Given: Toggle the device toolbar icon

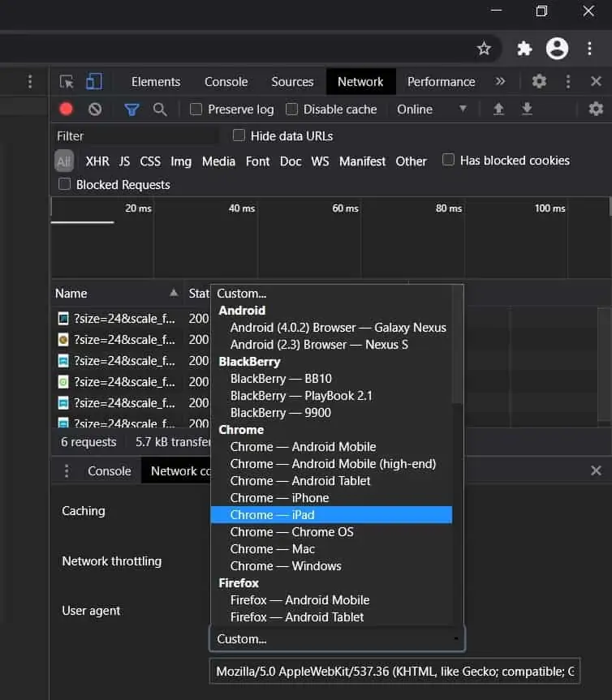Looking at the screenshot, I should tap(94, 82).
